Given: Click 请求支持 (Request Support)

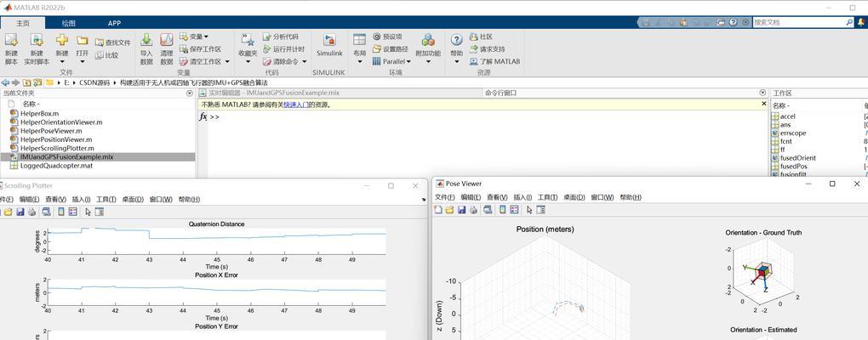Looking at the screenshot, I should click(x=487, y=49).
